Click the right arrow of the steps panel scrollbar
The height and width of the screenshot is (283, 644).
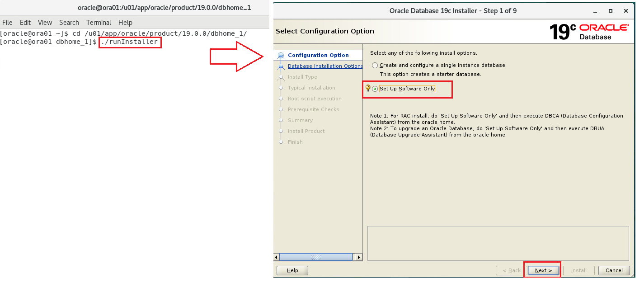pyautogui.click(x=359, y=257)
